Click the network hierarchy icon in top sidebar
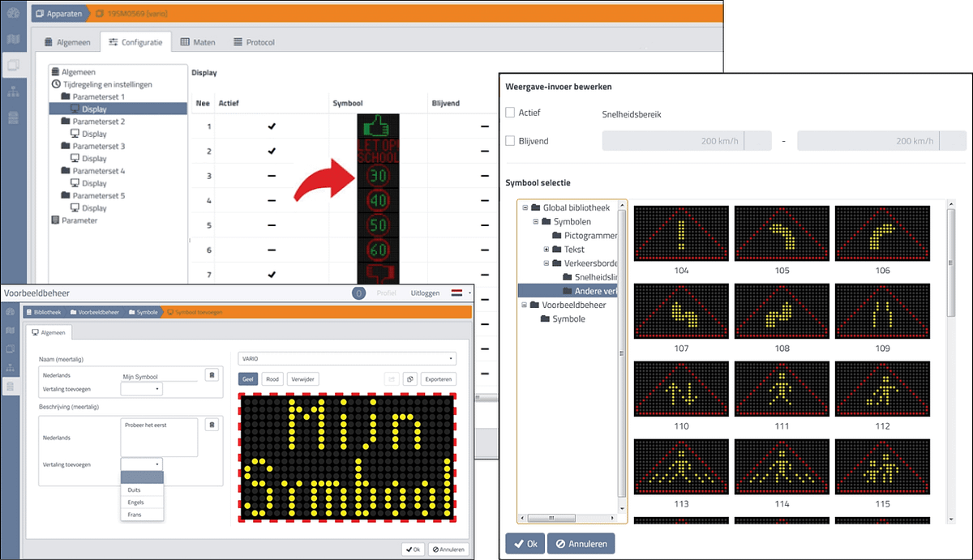The image size is (973, 560). pyautogui.click(x=14, y=91)
